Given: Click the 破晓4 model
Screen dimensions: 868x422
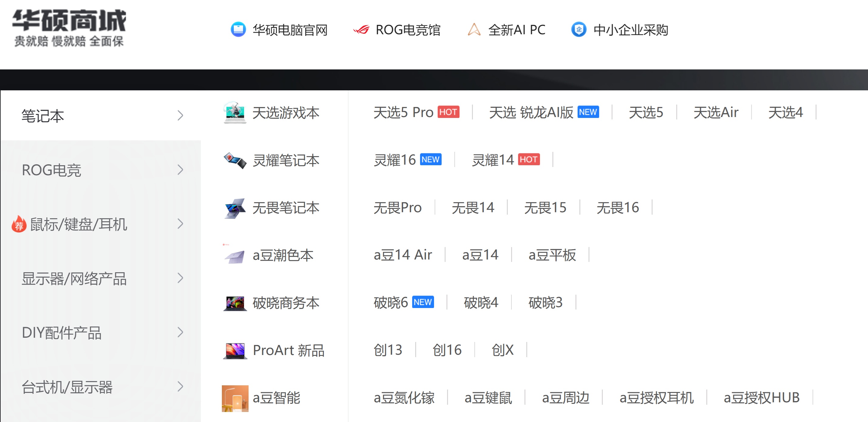Looking at the screenshot, I should coord(481,303).
